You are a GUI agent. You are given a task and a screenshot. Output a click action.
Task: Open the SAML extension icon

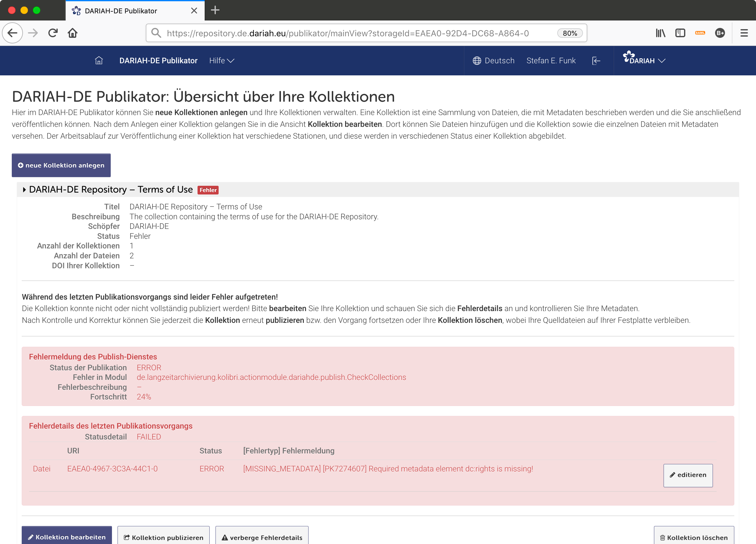click(700, 33)
